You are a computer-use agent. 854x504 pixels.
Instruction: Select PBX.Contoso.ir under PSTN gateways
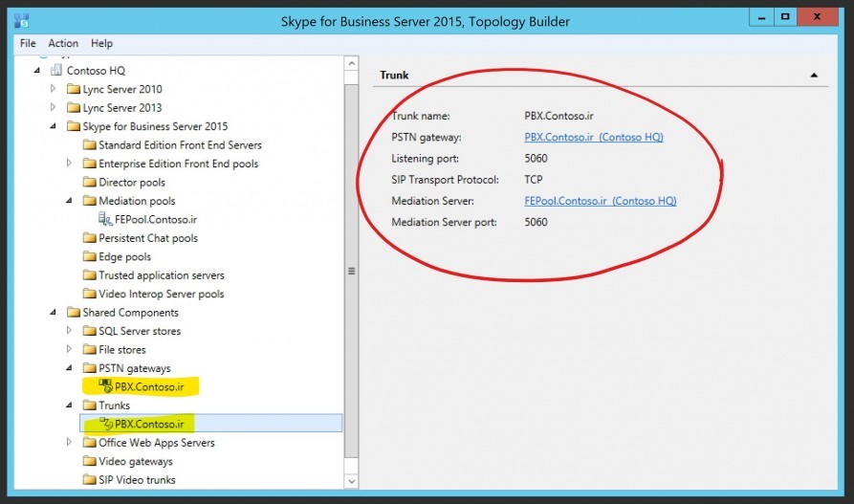pyautogui.click(x=149, y=387)
